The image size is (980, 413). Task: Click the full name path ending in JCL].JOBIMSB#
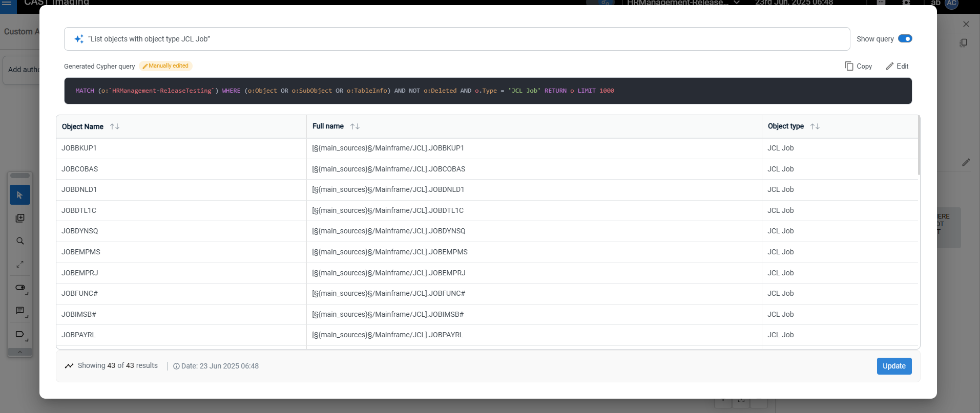coord(388,314)
